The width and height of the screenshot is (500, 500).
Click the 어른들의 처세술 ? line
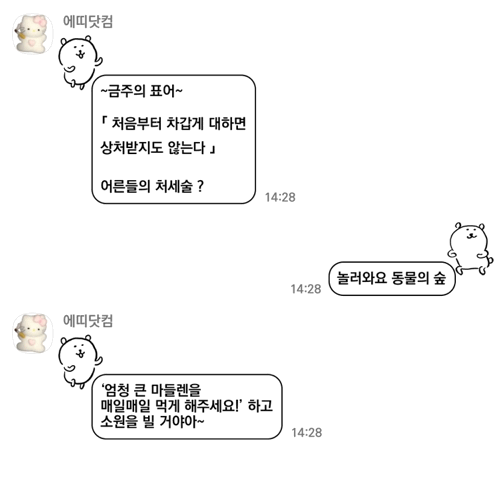click(x=152, y=186)
